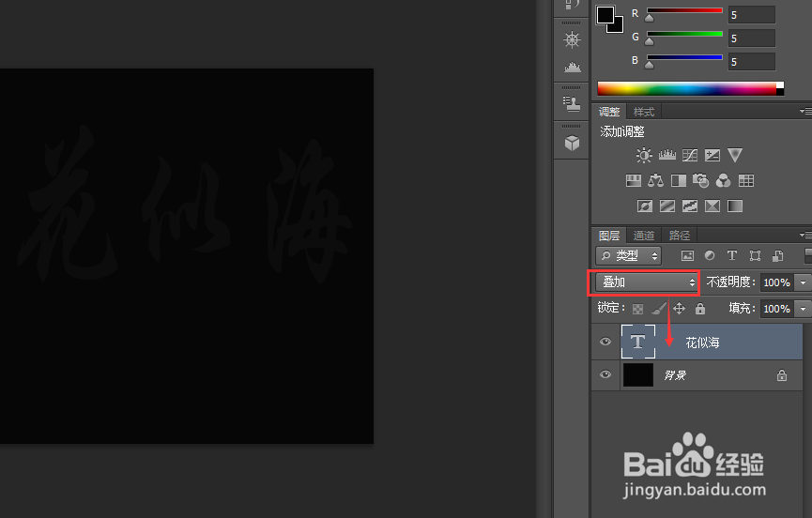812x518 pixels.
Task: Add a Selective Color adjustment
Action: pos(712,206)
